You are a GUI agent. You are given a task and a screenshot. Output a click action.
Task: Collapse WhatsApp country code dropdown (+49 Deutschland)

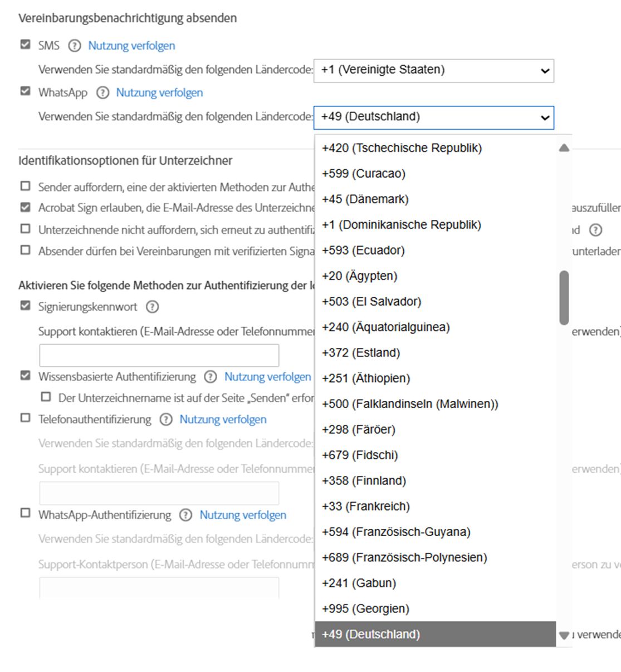tap(434, 117)
